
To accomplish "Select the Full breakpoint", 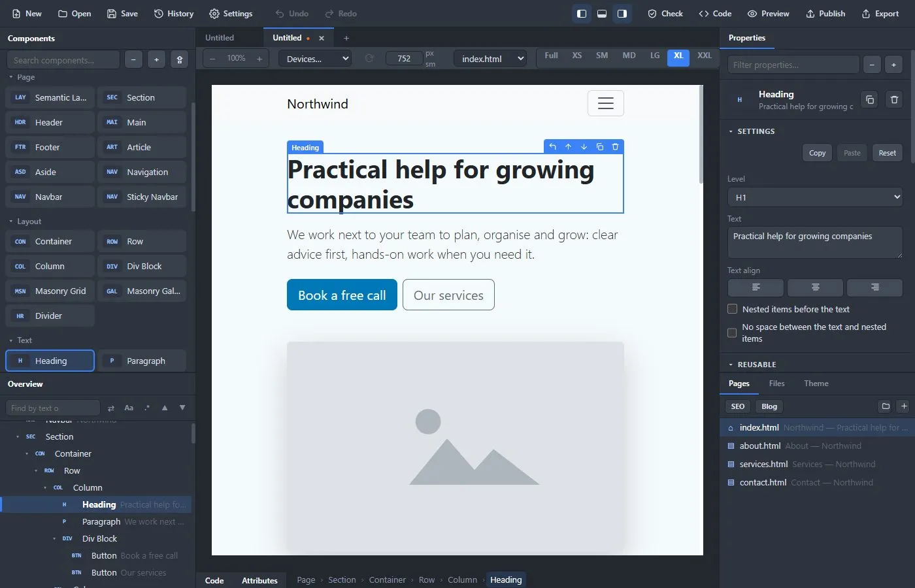I will (551, 56).
